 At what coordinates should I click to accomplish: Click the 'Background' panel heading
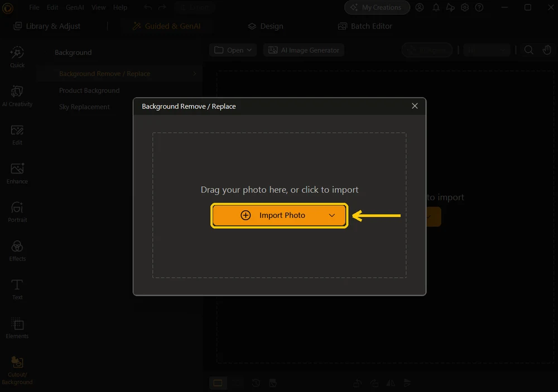(73, 52)
